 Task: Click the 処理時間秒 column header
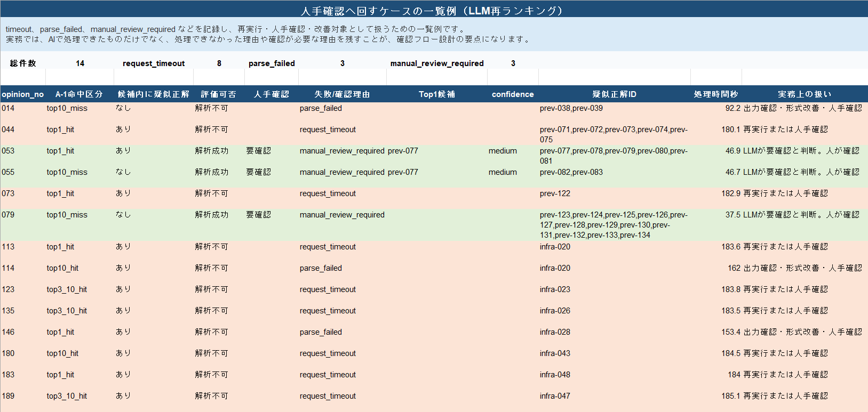click(716, 94)
